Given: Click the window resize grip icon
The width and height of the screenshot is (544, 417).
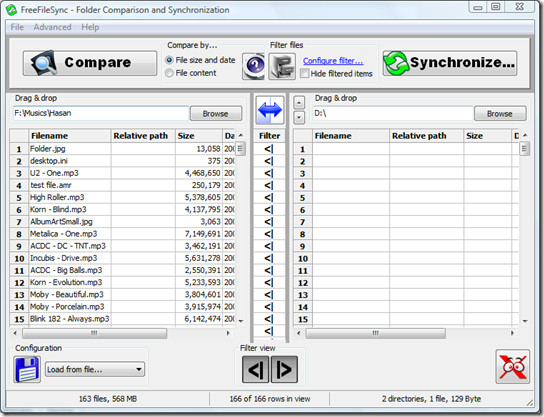Looking at the screenshot, I should [x=530, y=402].
